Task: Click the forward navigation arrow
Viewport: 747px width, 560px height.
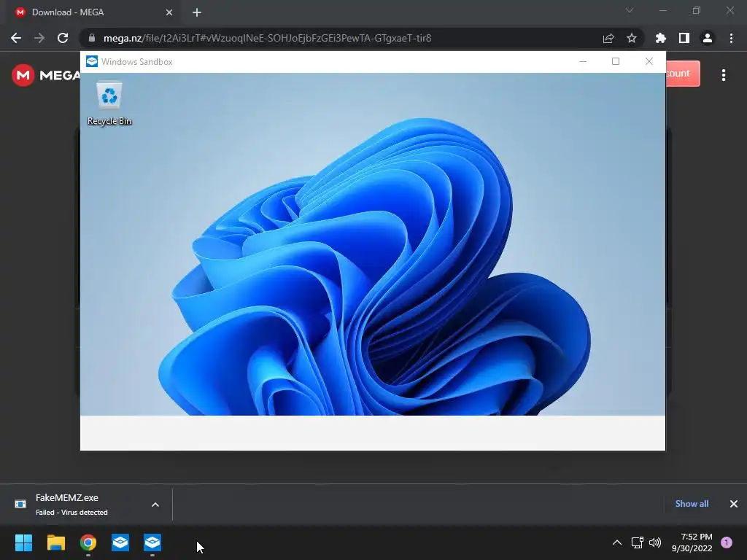Action: tap(39, 38)
